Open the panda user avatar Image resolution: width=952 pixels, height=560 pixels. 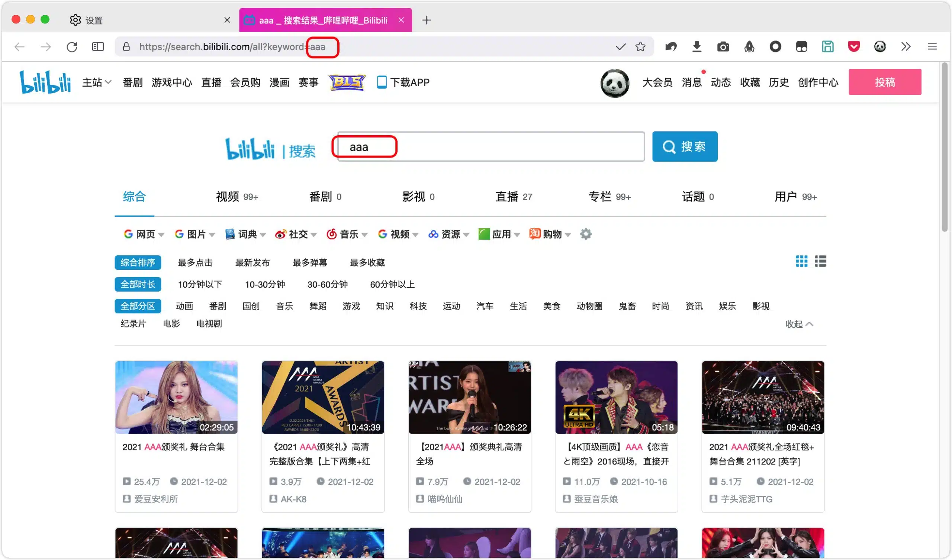(614, 83)
